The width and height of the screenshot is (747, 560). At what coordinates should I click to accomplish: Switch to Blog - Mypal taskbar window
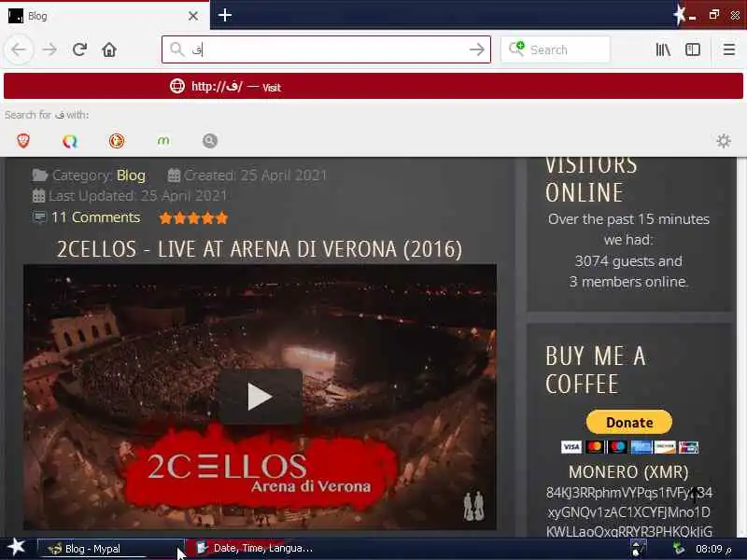pyautogui.click(x=110, y=549)
